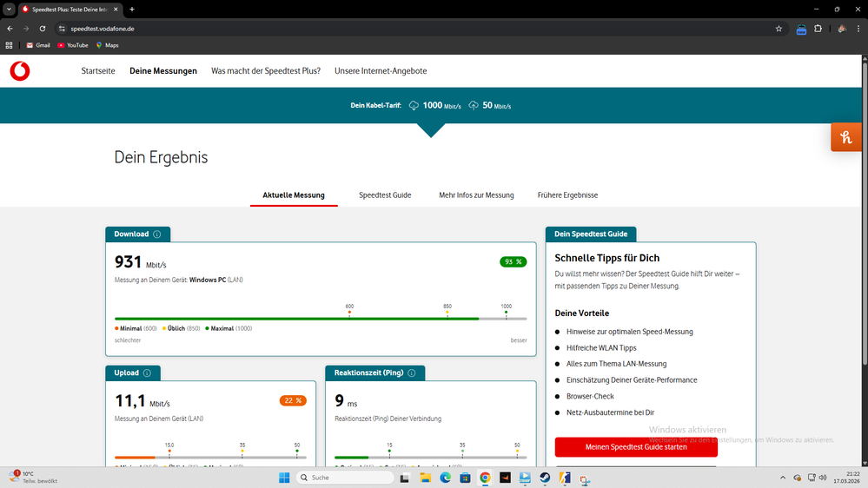Click the forward navigation arrow

coord(26,29)
